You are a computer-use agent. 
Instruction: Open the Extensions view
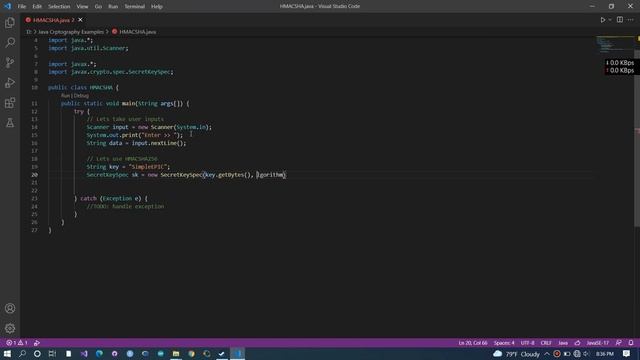[10, 102]
